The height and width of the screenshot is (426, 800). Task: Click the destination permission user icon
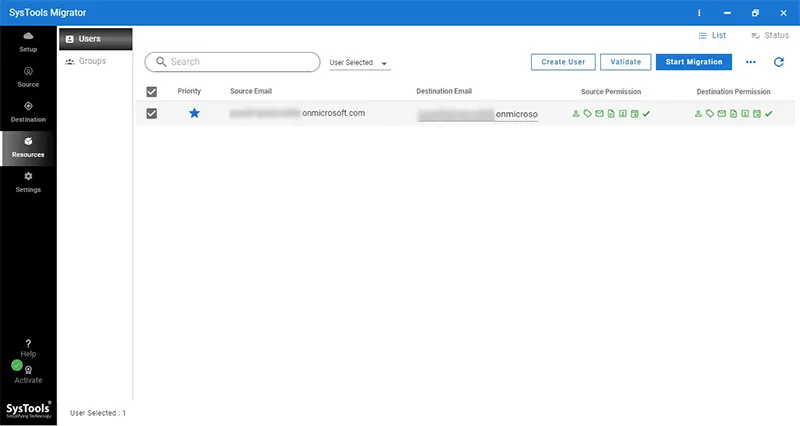(698, 113)
